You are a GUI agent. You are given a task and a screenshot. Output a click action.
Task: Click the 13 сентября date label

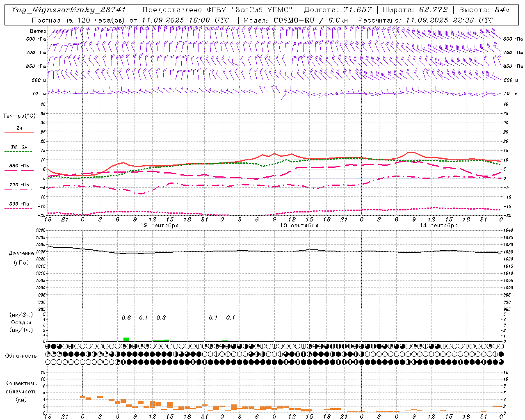click(299, 226)
